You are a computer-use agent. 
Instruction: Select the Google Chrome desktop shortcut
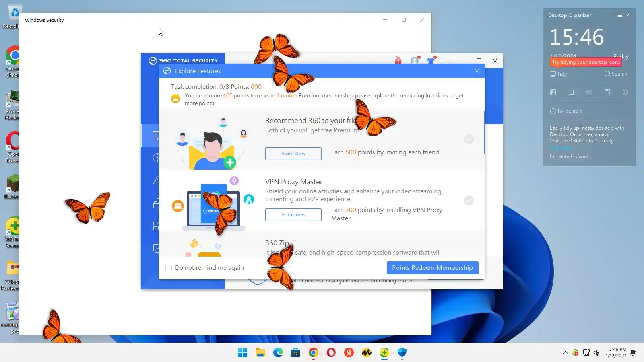click(x=12, y=62)
